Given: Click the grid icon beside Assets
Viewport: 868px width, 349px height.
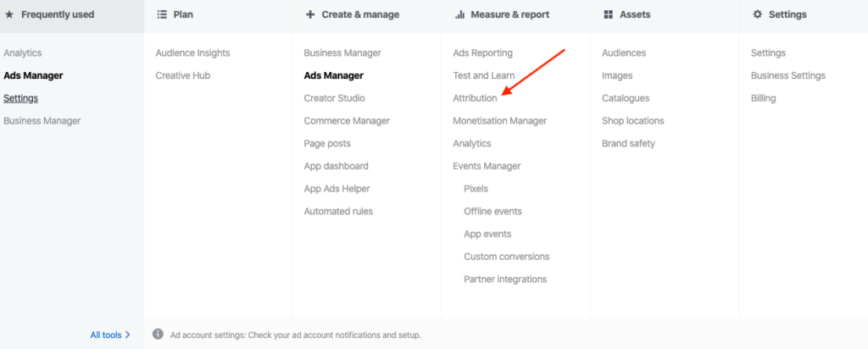Looking at the screenshot, I should (x=609, y=15).
